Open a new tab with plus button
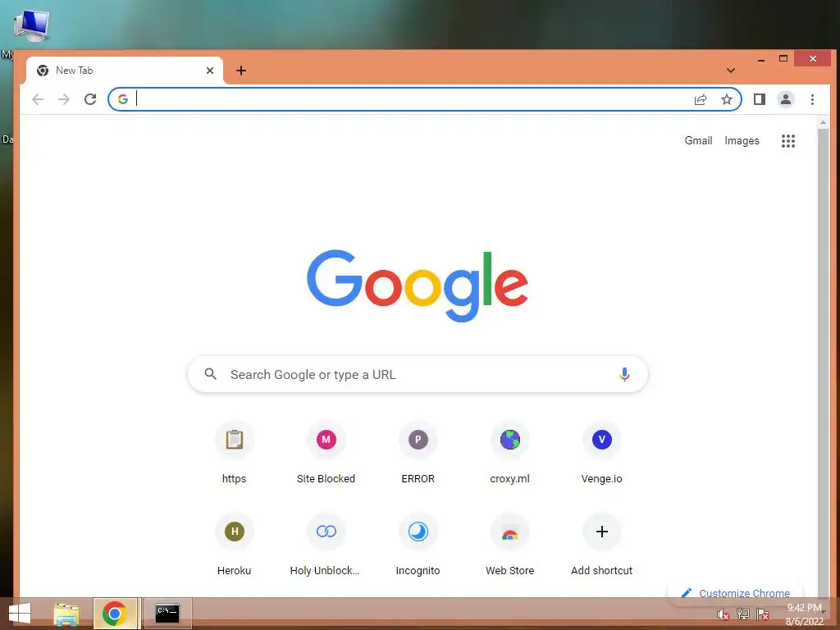 241,71
